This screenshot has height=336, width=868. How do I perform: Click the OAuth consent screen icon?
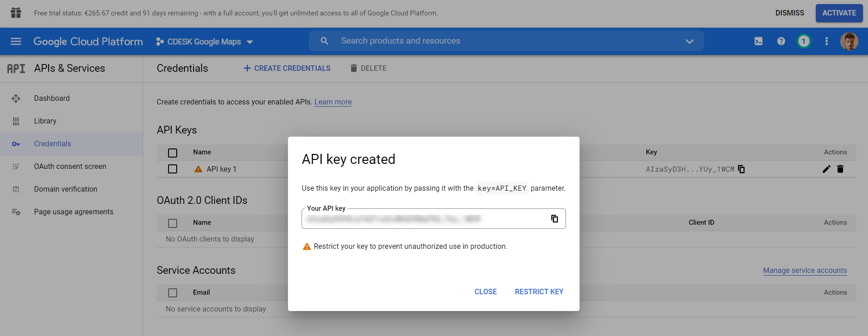tap(16, 167)
